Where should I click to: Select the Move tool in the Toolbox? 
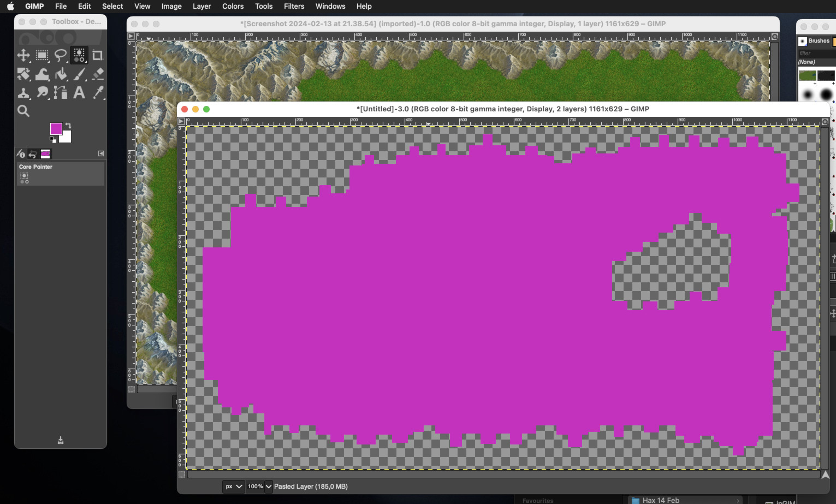[x=23, y=55]
